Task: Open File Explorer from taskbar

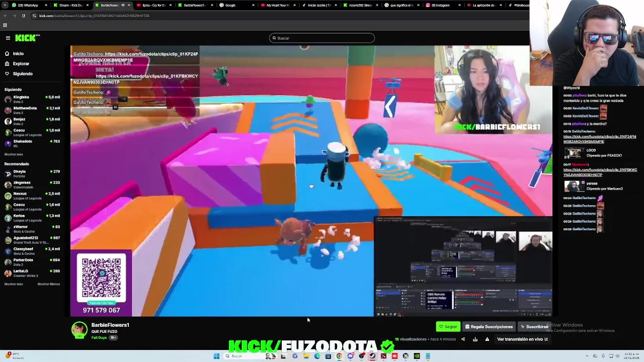Action: click(306, 356)
